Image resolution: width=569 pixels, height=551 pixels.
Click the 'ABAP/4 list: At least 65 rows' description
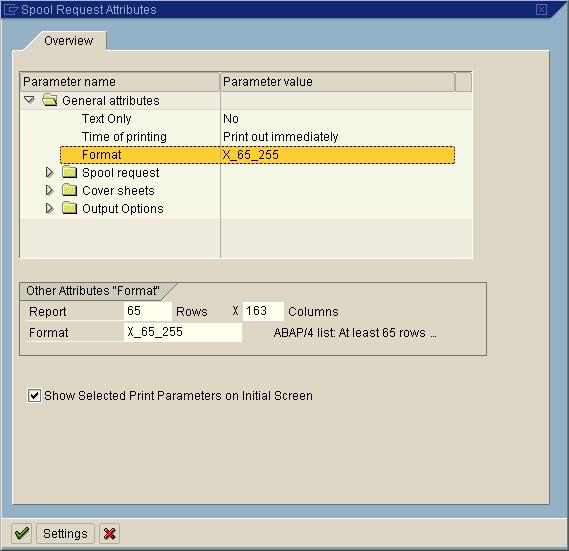[x=355, y=333]
